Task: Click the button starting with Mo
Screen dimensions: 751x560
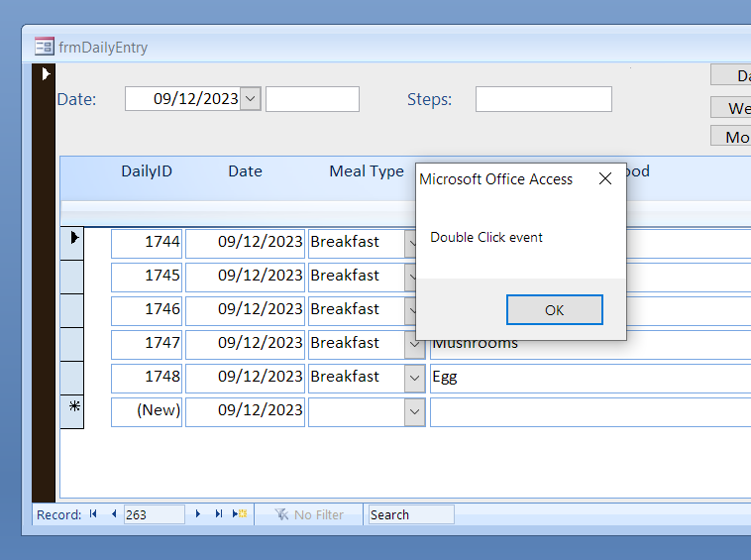Action: click(731, 136)
